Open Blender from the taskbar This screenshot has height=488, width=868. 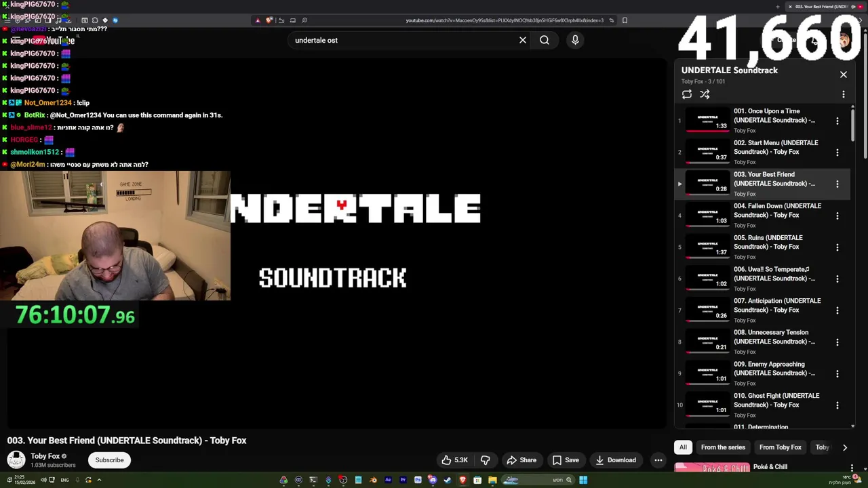point(373,480)
